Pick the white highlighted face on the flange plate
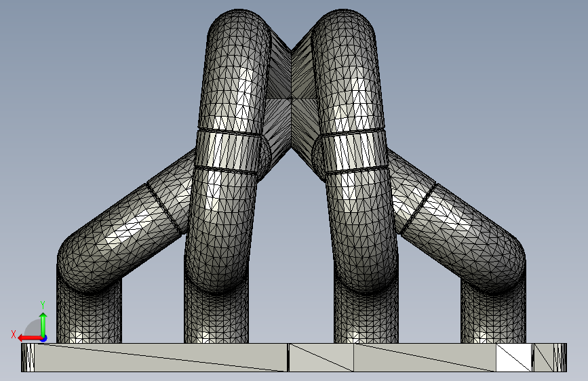The height and width of the screenshot is (381, 588). click(x=514, y=357)
